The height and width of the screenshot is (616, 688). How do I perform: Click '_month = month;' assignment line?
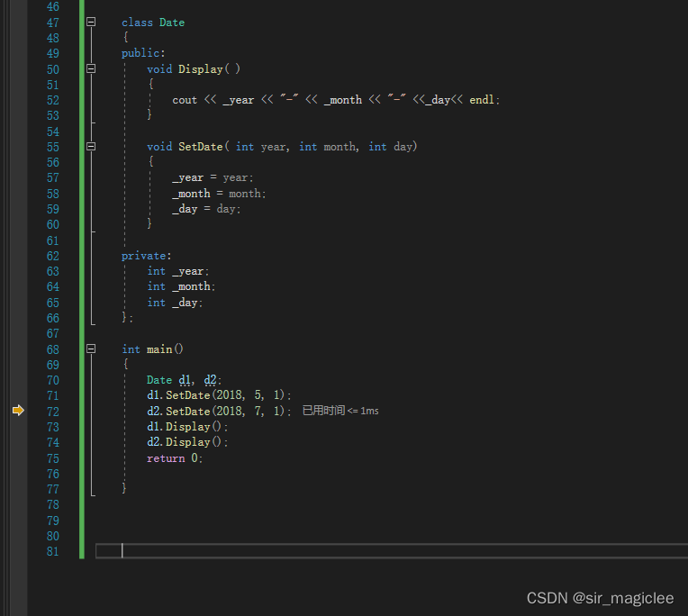tap(219, 194)
